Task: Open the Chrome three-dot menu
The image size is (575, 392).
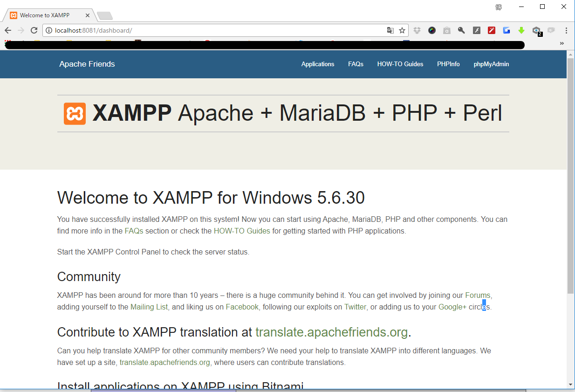Action: tap(566, 30)
